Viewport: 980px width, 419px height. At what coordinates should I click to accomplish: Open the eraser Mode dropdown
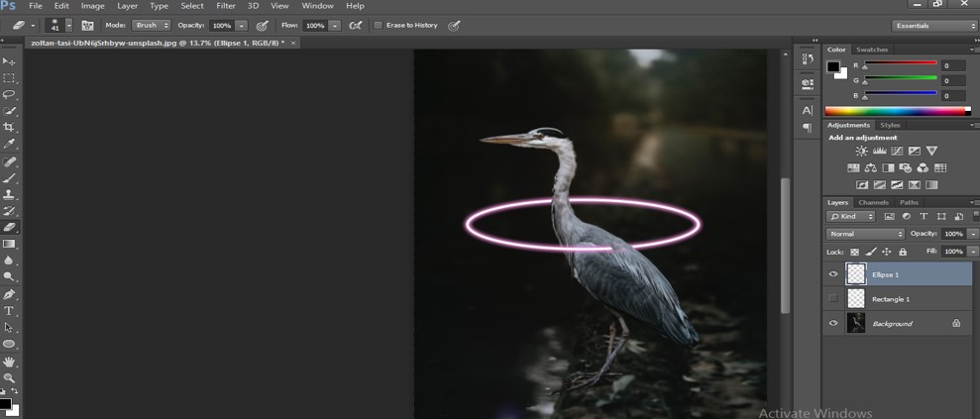coord(150,26)
